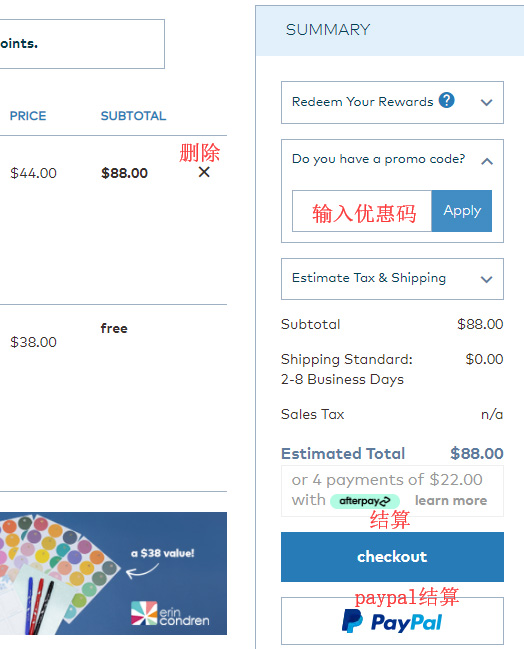
Task: Apply the promo code
Action: pos(462,211)
